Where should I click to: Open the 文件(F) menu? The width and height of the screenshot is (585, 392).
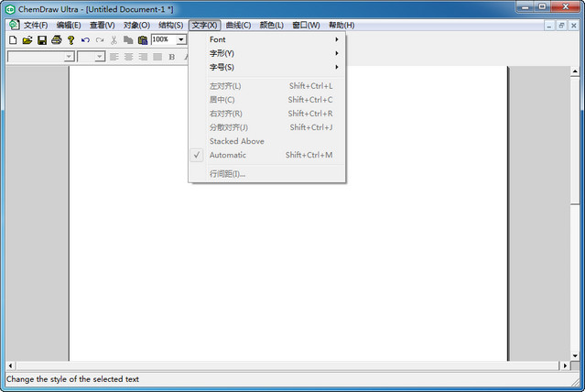36,25
